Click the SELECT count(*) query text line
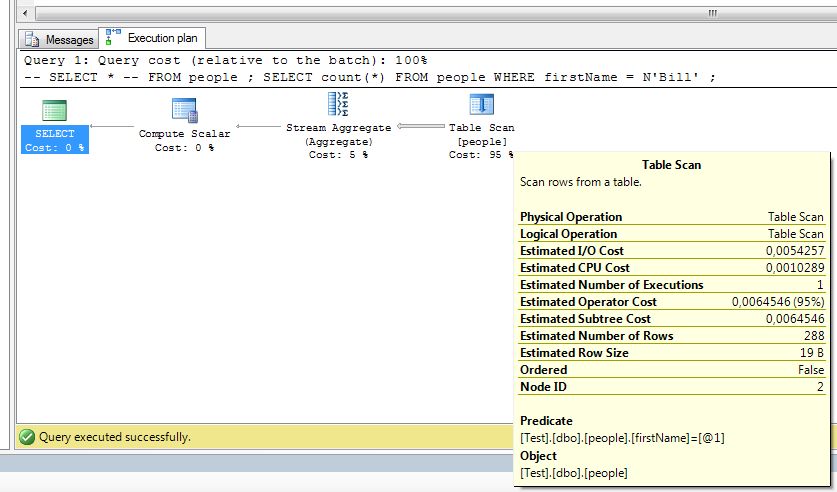The image size is (837, 492). click(x=369, y=77)
